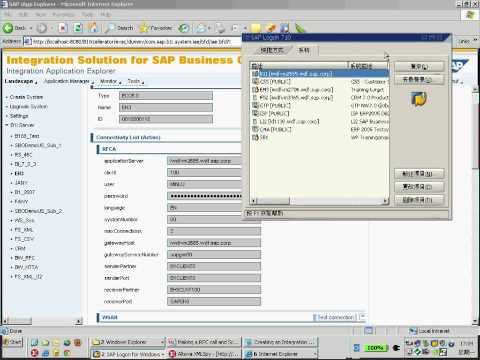Select WS_Soa system in tree

24,220
